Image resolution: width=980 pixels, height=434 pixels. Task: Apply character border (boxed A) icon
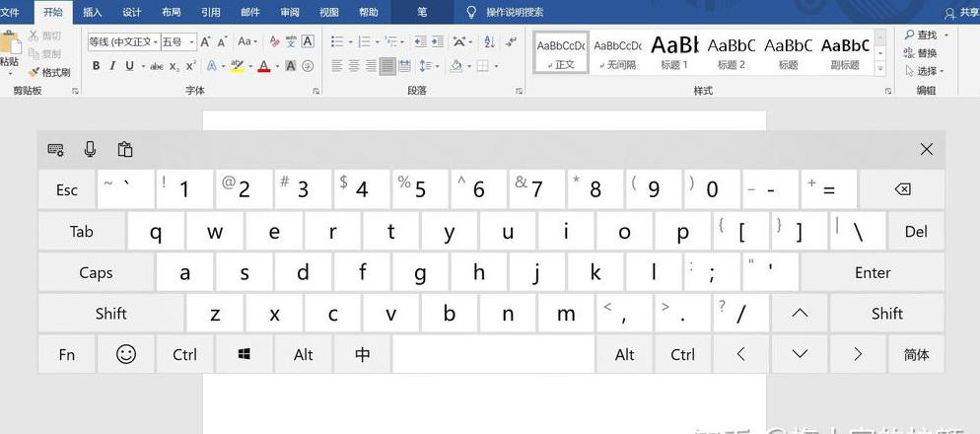pos(308,41)
